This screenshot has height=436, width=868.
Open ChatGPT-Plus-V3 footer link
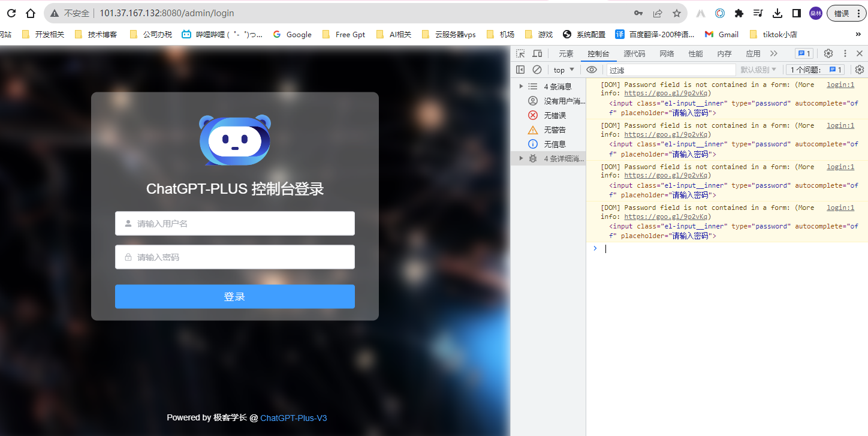pos(294,418)
